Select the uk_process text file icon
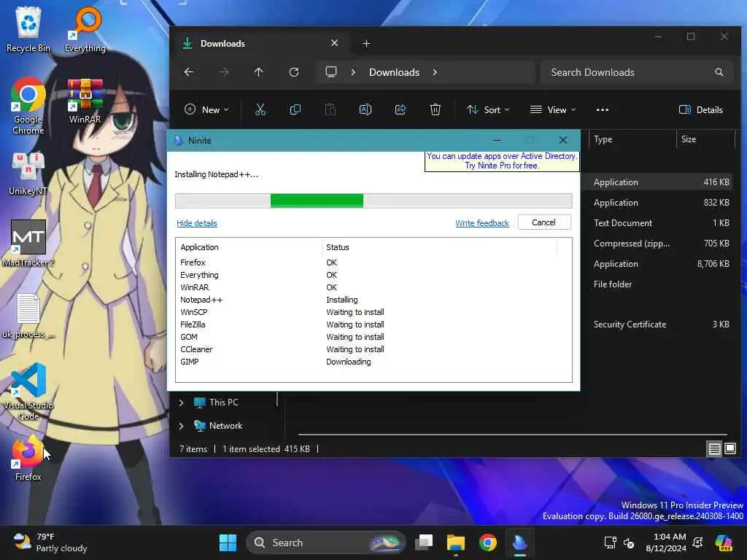 click(x=28, y=316)
